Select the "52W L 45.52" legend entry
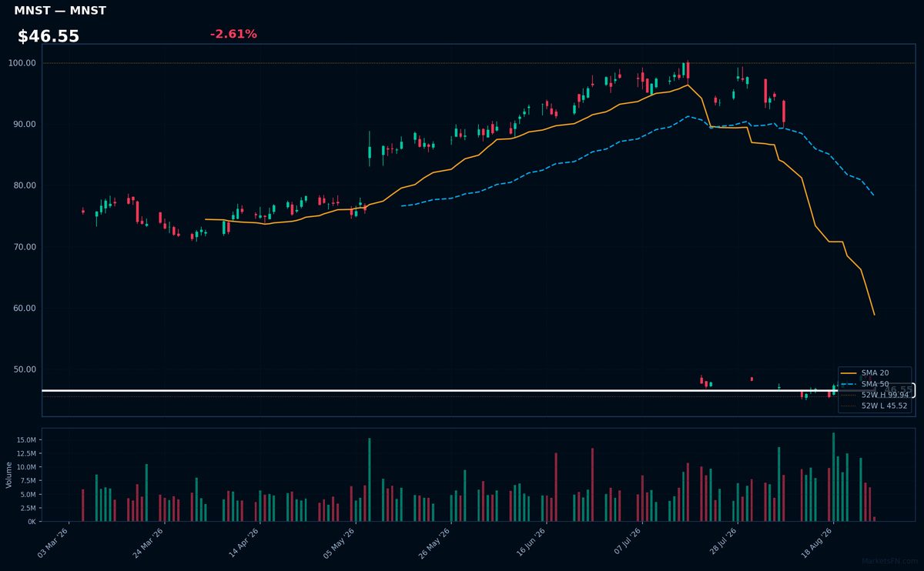Screen dimensions: 924x571 (875, 406)
